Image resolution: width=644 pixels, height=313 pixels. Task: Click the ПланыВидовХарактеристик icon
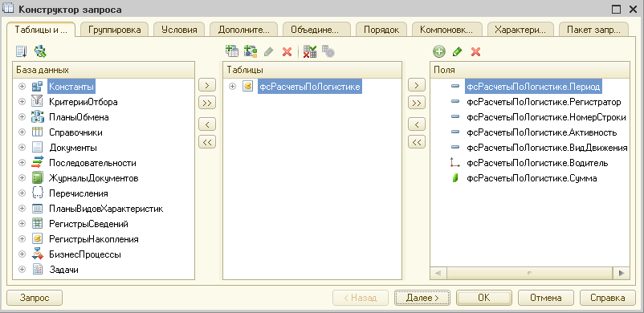coord(37,209)
